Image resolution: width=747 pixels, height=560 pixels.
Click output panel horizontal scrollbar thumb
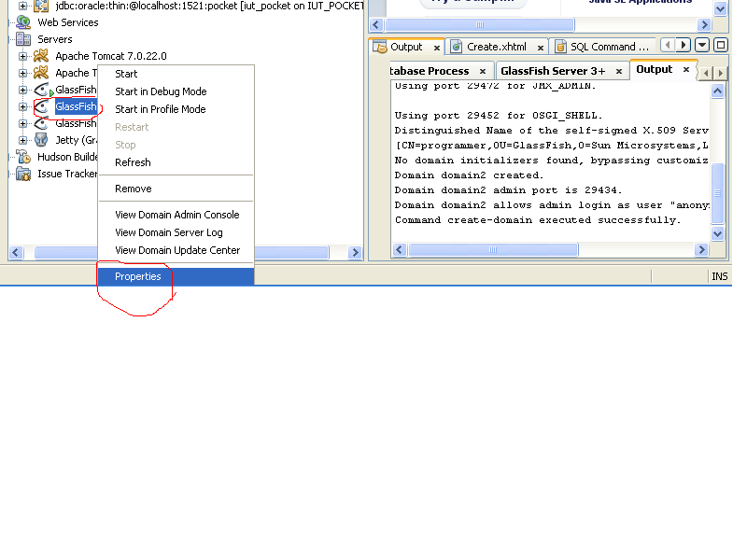point(493,249)
